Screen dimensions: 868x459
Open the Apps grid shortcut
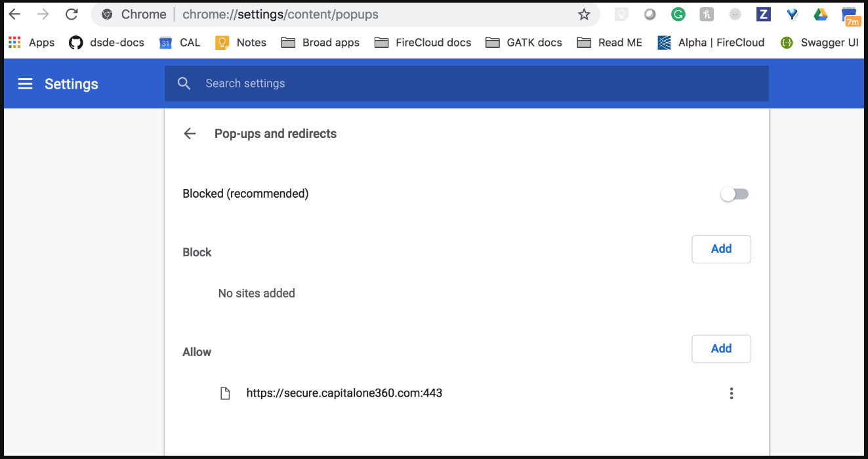(31, 43)
